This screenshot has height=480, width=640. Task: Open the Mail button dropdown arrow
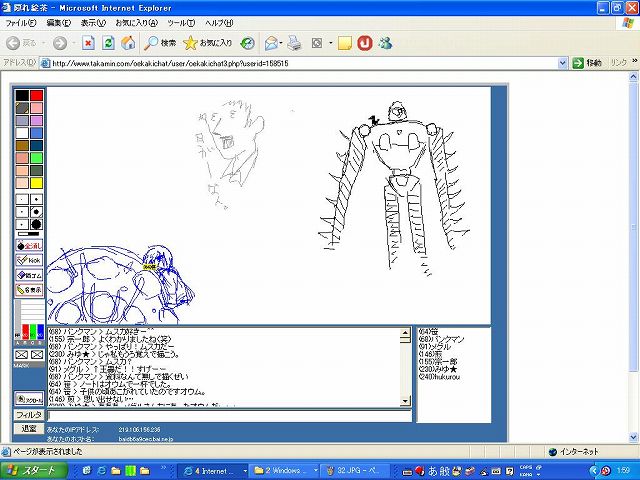pos(281,43)
